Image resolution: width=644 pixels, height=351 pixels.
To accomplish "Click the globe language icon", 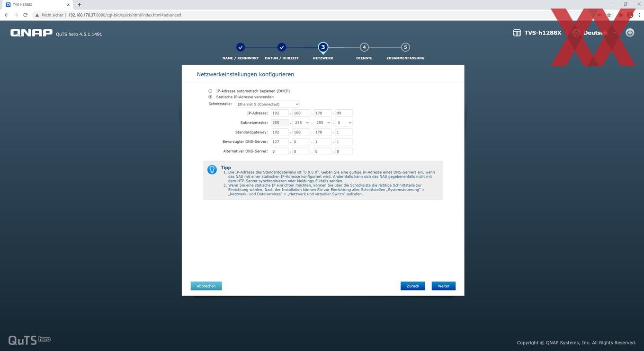I will click(576, 33).
